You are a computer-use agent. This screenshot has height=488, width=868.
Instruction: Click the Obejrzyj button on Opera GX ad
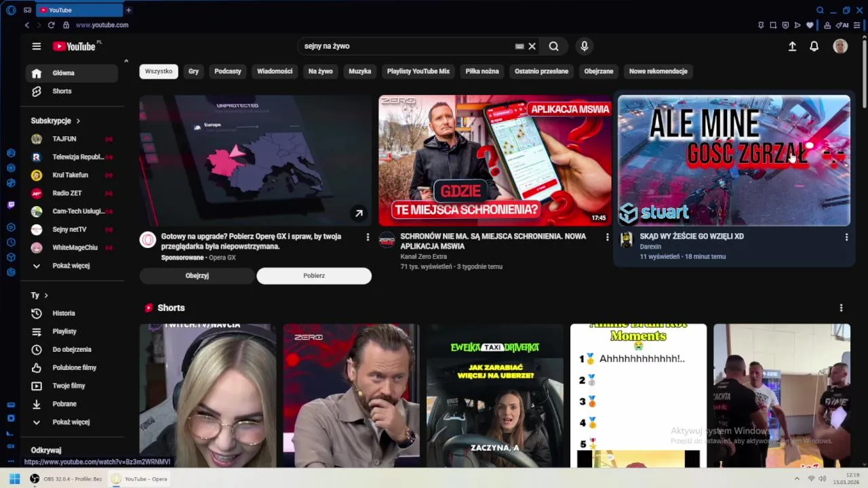tap(197, 276)
